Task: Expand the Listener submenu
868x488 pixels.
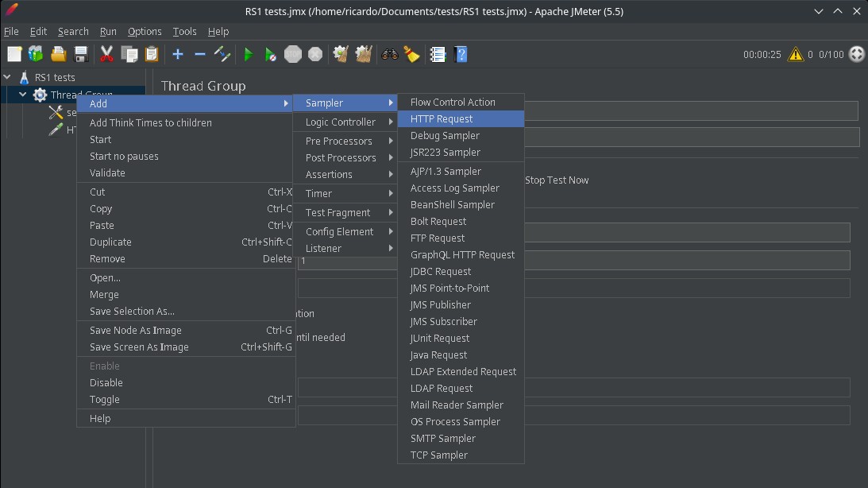Action: (x=345, y=248)
